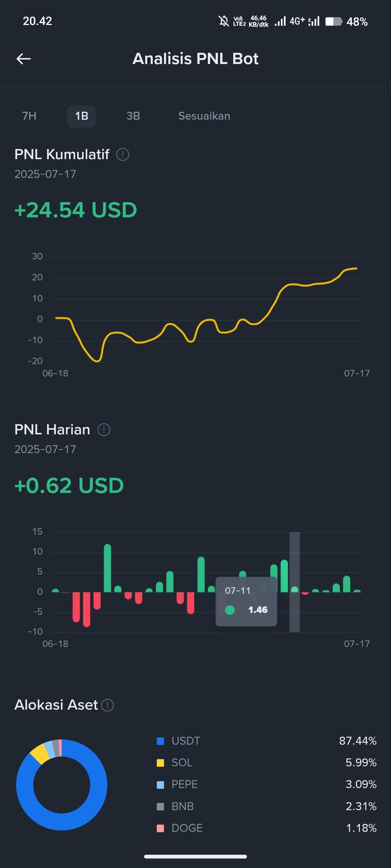
Task: Tap the tallest green daily PNL bar
Action: point(108,568)
